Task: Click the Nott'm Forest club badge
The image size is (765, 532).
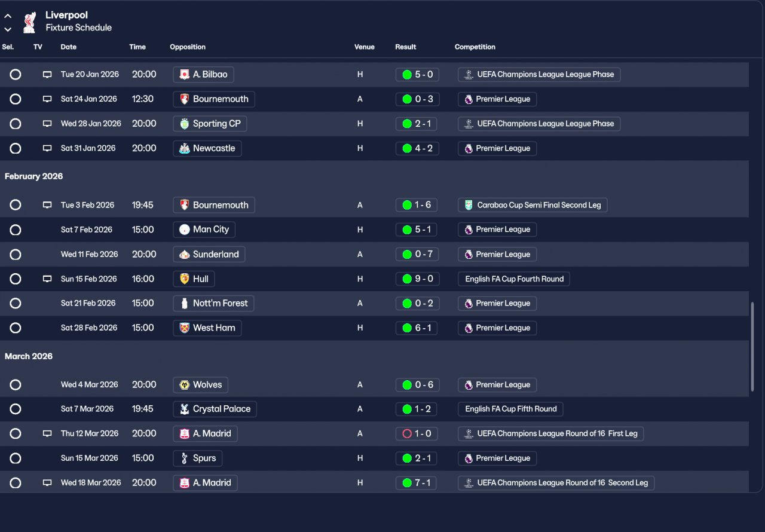Action: pos(185,303)
